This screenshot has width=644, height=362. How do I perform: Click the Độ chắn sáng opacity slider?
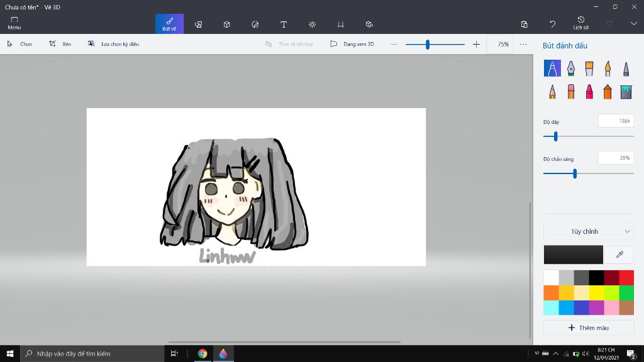click(589, 173)
